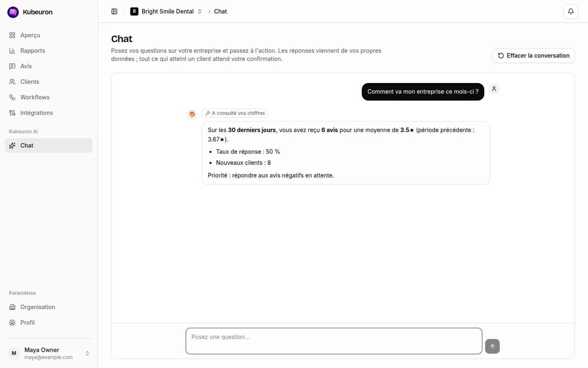Click the Chat page heading
The image size is (588, 368).
[122, 39]
